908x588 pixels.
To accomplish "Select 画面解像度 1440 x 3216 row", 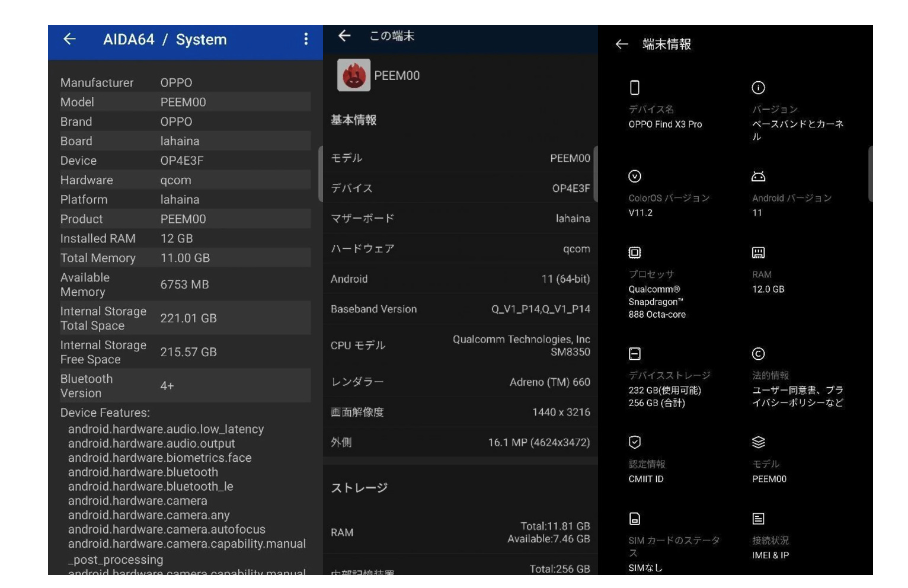I will 460,413.
